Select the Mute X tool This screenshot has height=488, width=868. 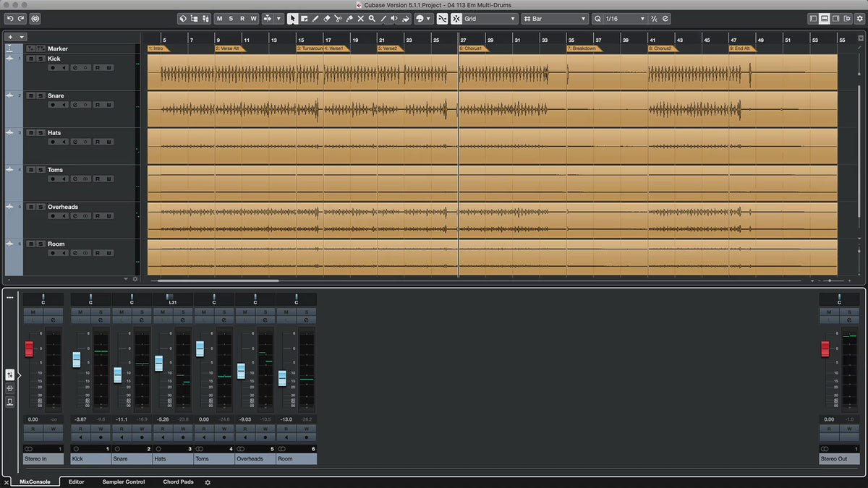[x=360, y=19]
